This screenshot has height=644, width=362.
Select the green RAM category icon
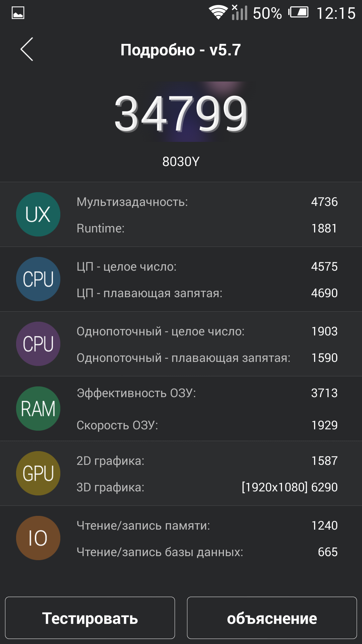38,409
